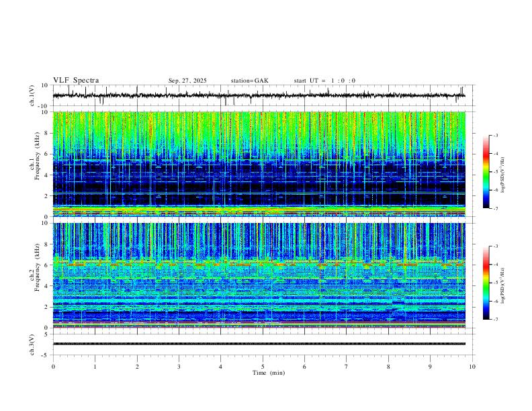Click the "6" tick on the time axis

click(305, 367)
